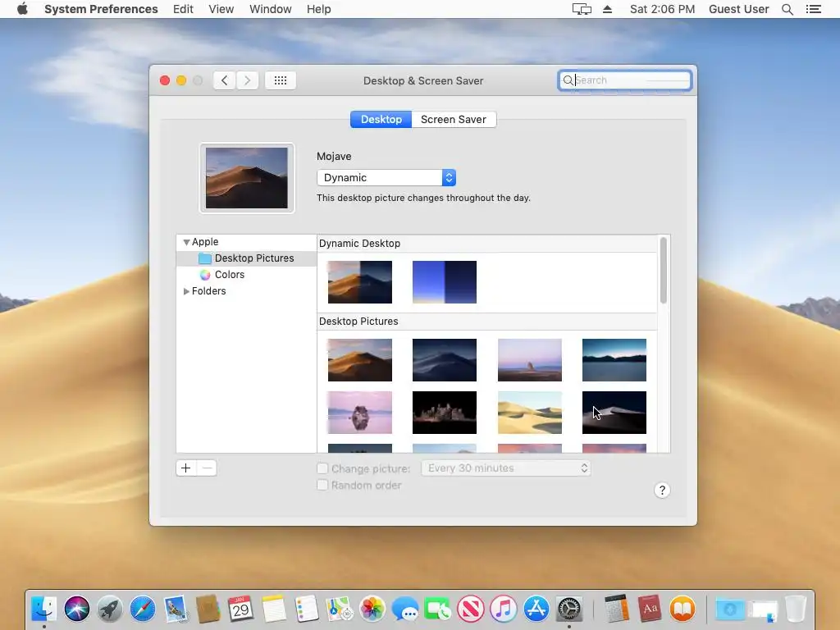This screenshot has width=840, height=630.
Task: Open FaceTime icon in Dock
Action: tap(438, 609)
